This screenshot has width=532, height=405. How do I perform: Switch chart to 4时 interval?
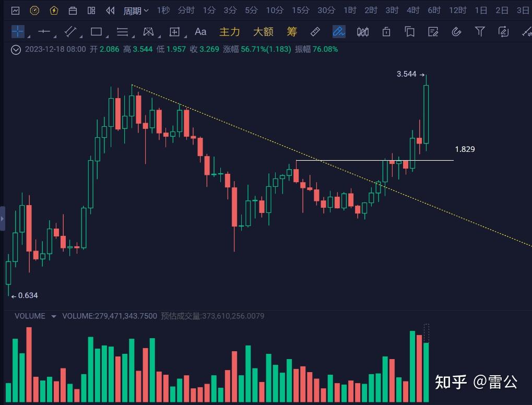[x=413, y=10]
